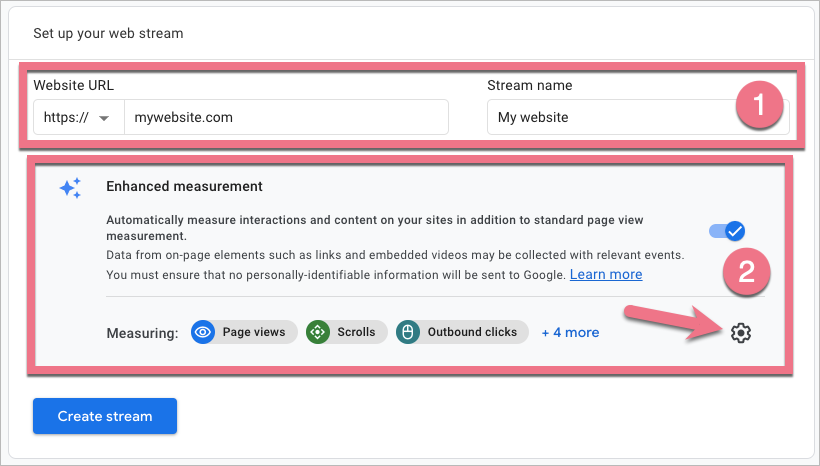The width and height of the screenshot is (820, 466).
Task: Click the green Scrolls icon
Action: pyautogui.click(x=318, y=332)
